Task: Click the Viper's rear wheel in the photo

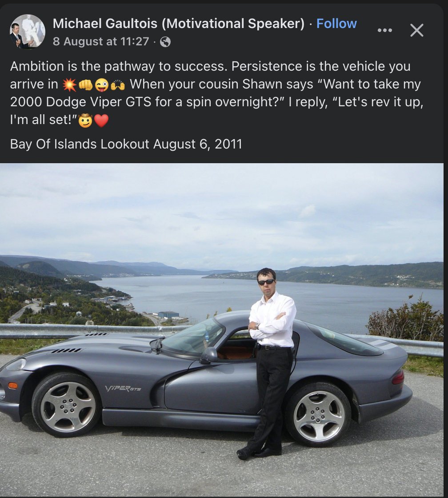Action: pos(319,415)
